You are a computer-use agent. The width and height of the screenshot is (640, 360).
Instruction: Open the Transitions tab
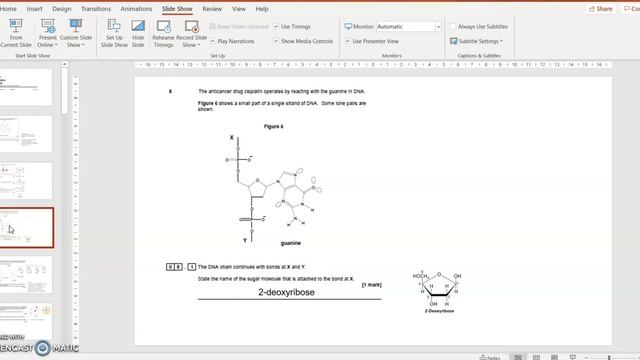[96, 9]
